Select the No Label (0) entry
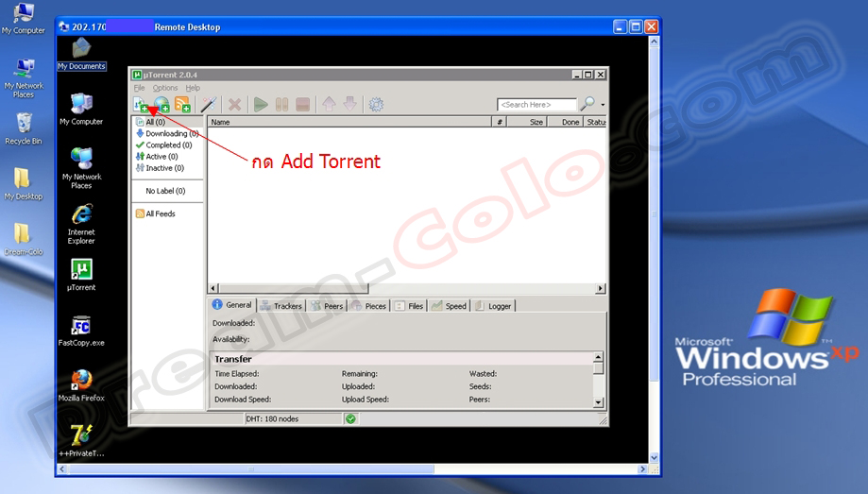 click(x=165, y=191)
